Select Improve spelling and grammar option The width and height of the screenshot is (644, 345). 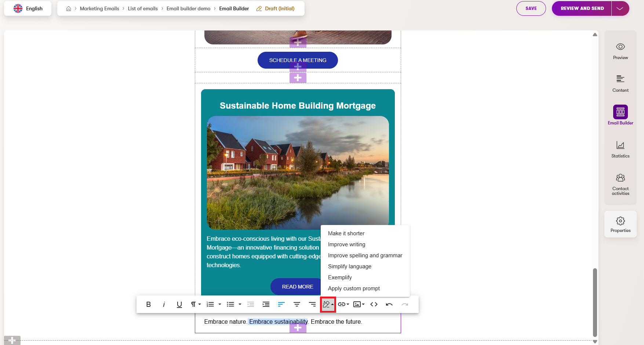[365, 255]
